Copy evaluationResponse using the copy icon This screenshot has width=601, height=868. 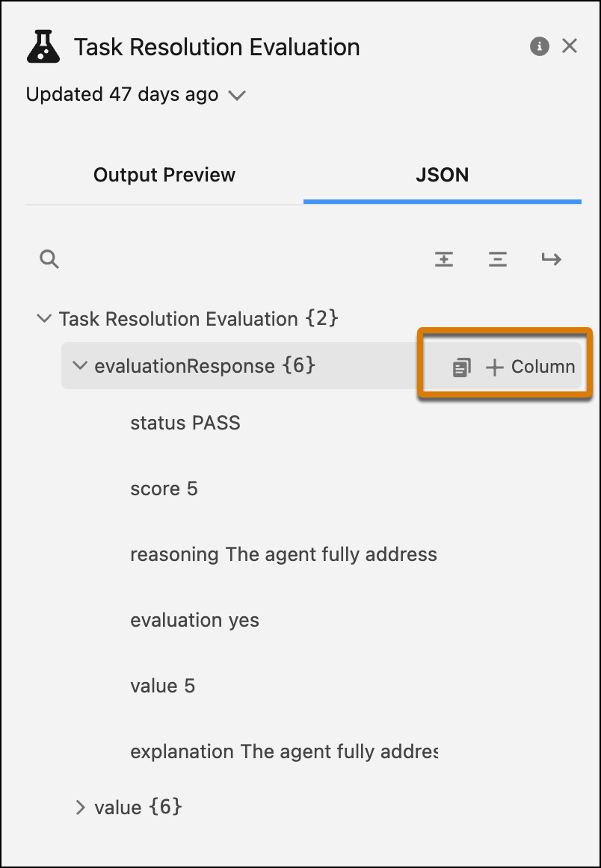click(461, 367)
